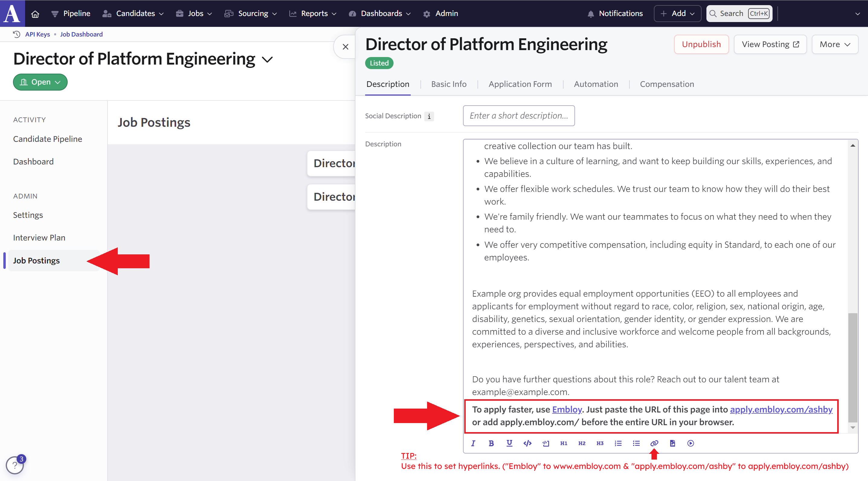Viewport: 868px width, 481px height.
Task: Insert a numbered list
Action: (x=618, y=443)
